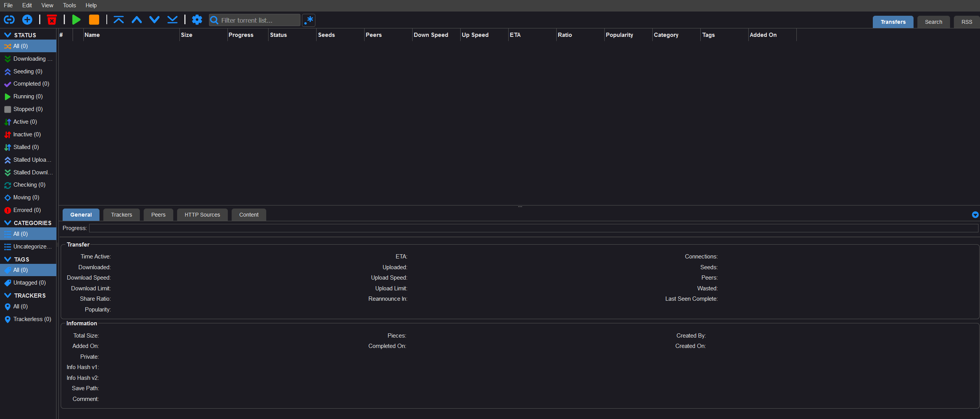Select the Errored (0) filter

28,210
